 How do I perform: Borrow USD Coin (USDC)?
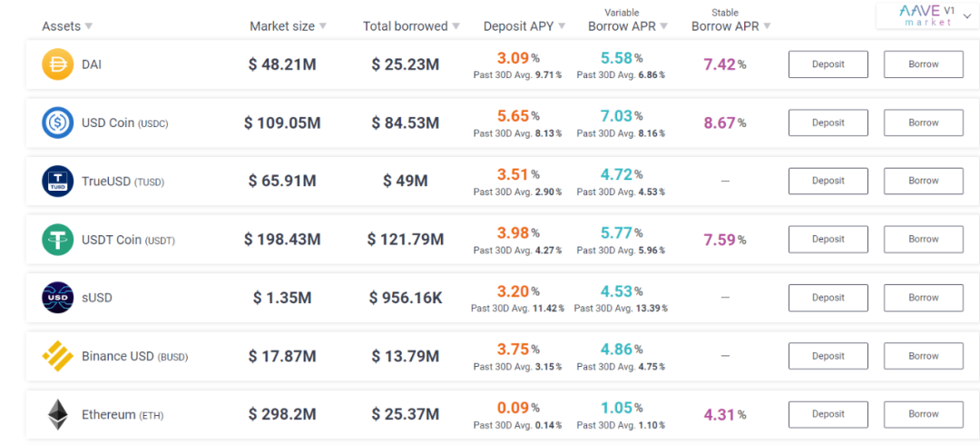click(x=923, y=123)
